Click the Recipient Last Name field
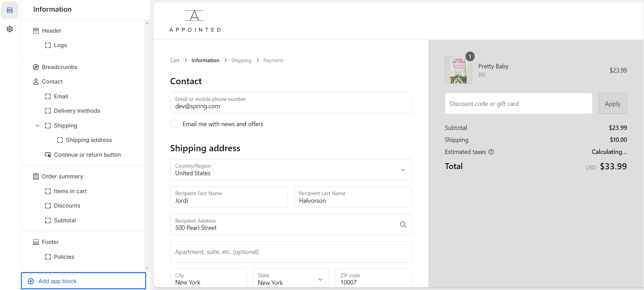Image resolution: width=644 pixels, height=290 pixels. [353, 197]
